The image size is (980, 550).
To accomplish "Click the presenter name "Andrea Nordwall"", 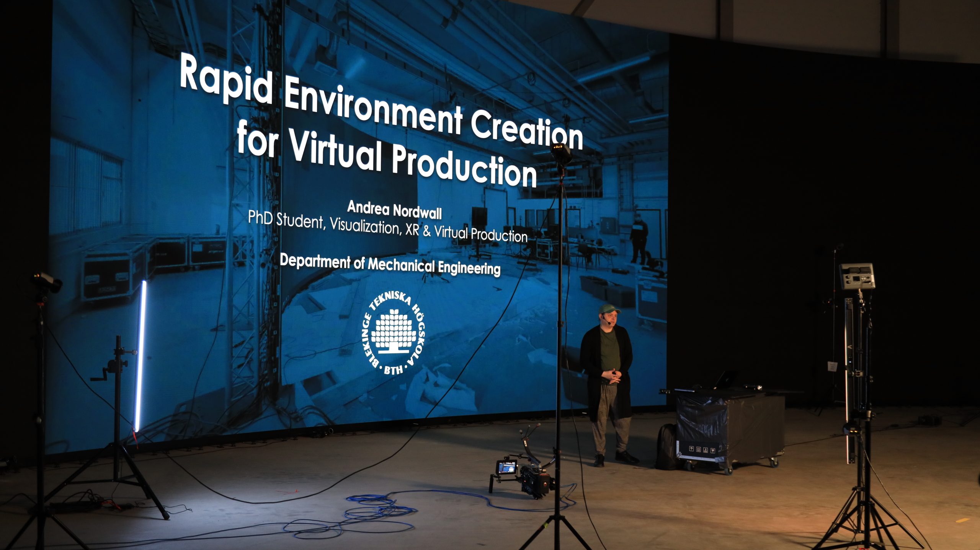I will 394,210.
